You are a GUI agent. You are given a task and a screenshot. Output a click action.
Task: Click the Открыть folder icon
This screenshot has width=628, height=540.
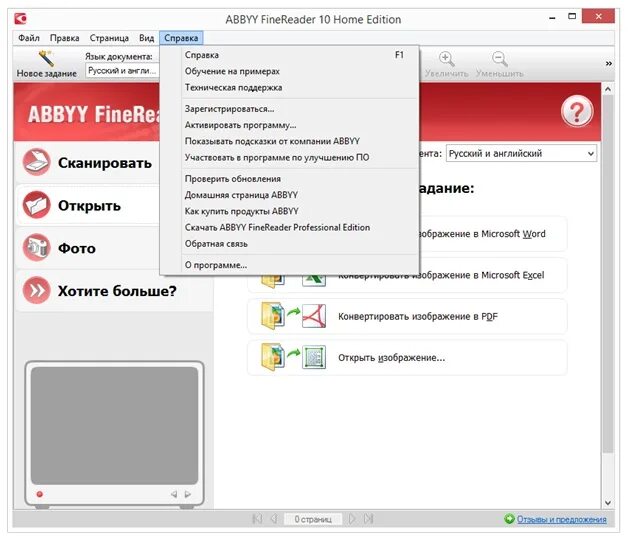tap(36, 205)
